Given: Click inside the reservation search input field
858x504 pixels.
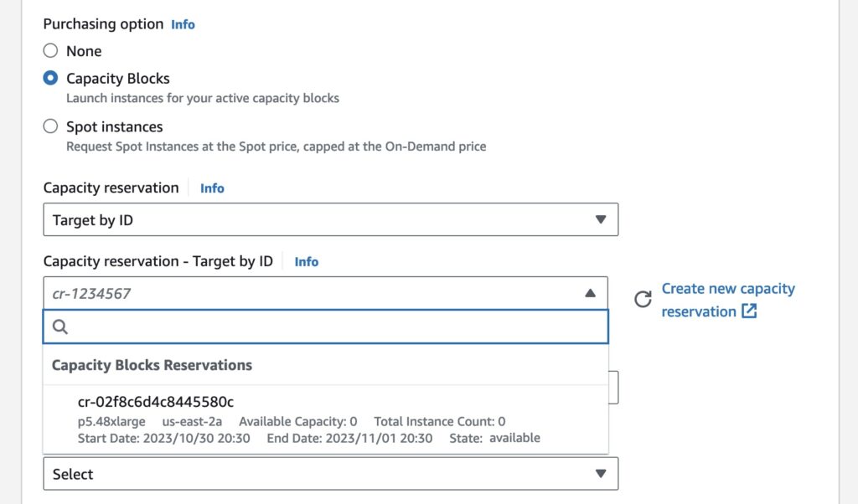Looking at the screenshot, I should (327, 327).
